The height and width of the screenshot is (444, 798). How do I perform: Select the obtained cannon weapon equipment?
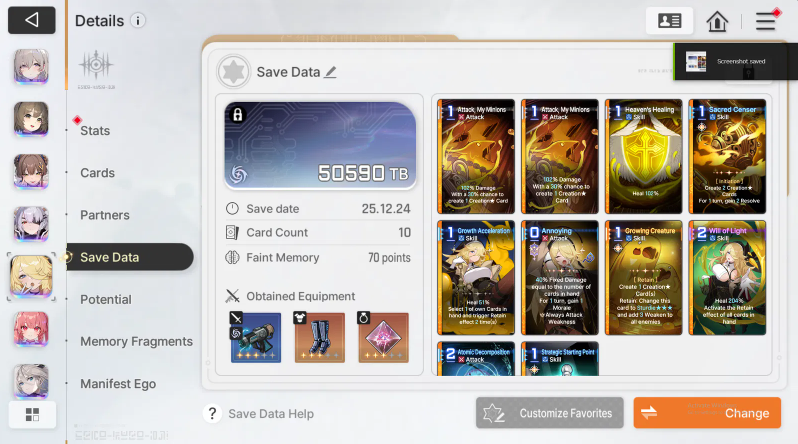pos(255,337)
